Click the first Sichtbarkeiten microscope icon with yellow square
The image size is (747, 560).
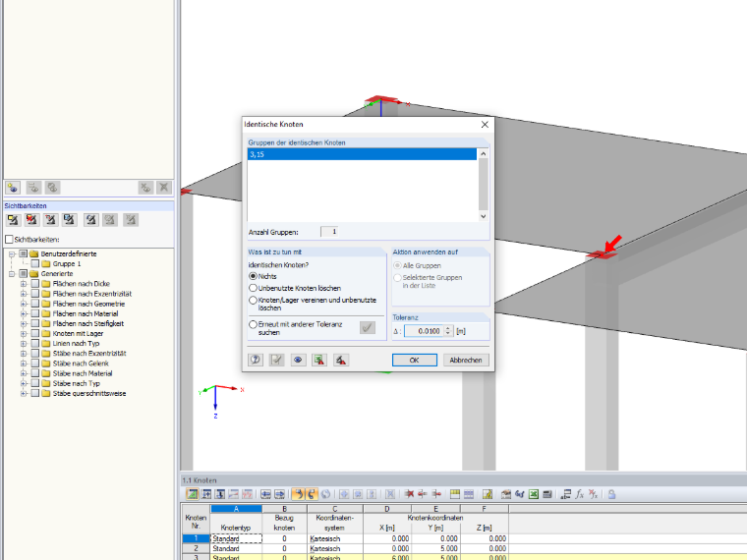pyautogui.click(x=14, y=219)
